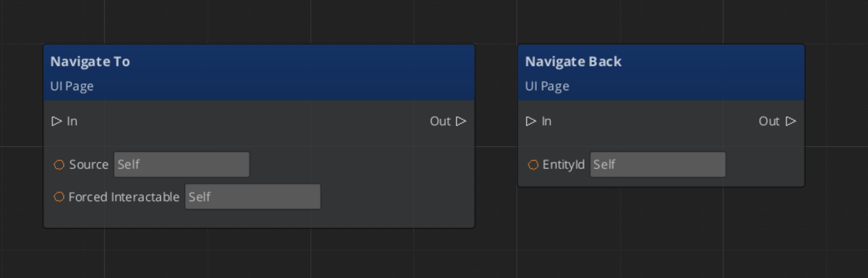Click the In label on Navigate Back
Screen dimensions: 868x278
tap(546, 121)
